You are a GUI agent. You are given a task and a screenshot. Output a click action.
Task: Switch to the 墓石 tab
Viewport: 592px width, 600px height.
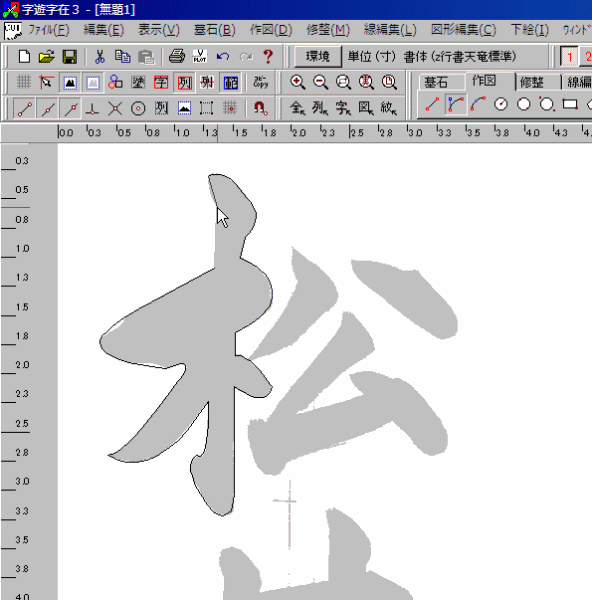click(x=435, y=82)
